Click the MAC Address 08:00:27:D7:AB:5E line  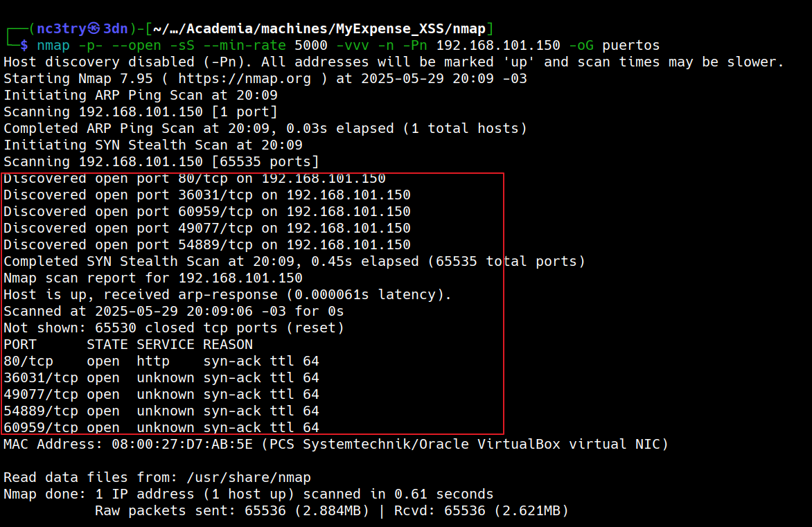coord(336,444)
